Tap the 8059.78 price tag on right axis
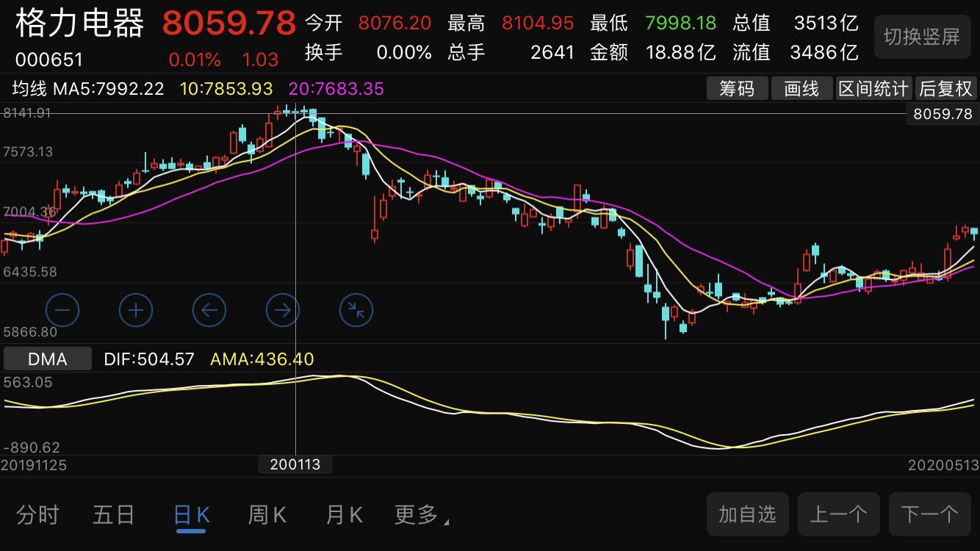This screenshot has width=980, height=551. coord(942,114)
